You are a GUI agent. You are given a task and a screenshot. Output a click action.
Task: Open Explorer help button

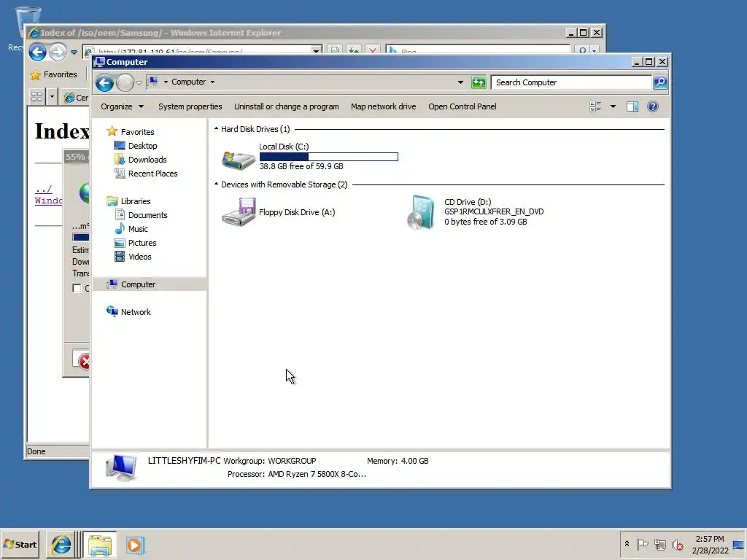(x=653, y=106)
